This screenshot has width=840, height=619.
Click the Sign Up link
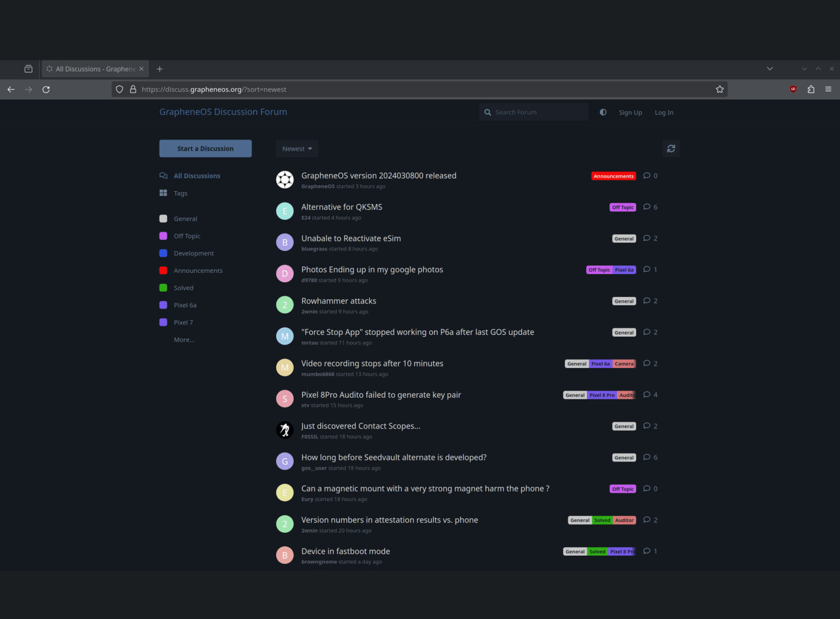pyautogui.click(x=631, y=113)
